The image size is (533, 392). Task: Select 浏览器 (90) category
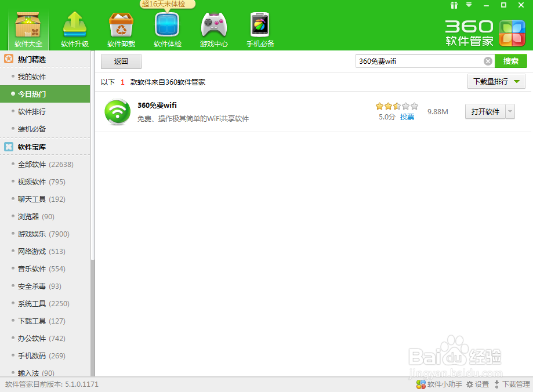point(45,216)
